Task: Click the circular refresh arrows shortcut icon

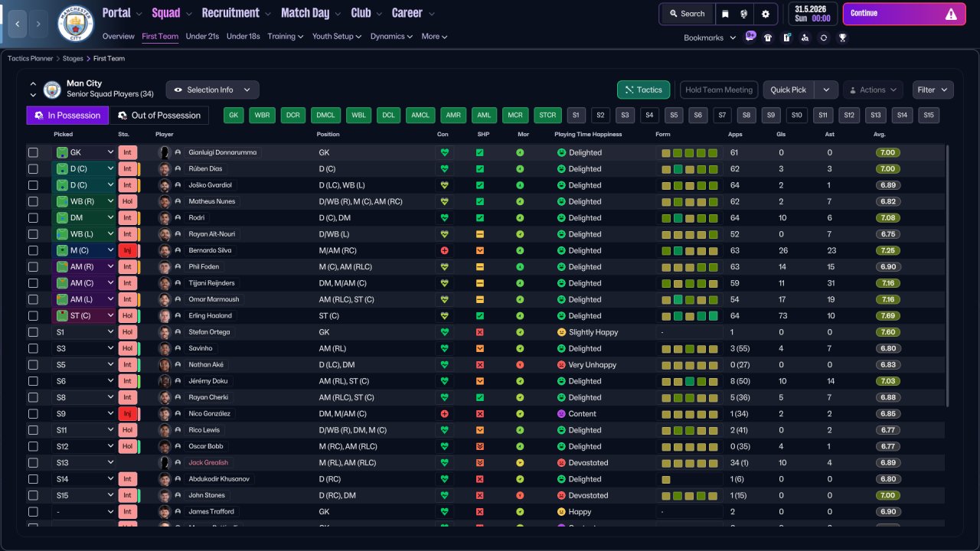Action: [824, 37]
